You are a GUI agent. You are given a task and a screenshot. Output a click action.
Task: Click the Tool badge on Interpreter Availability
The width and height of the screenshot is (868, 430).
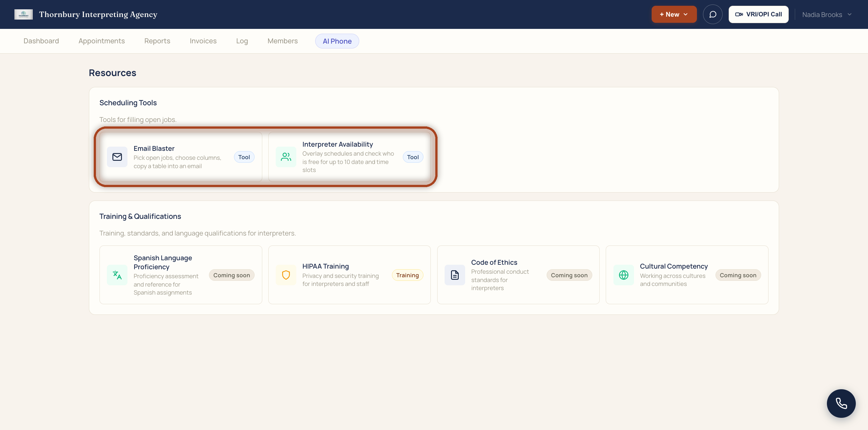413,157
